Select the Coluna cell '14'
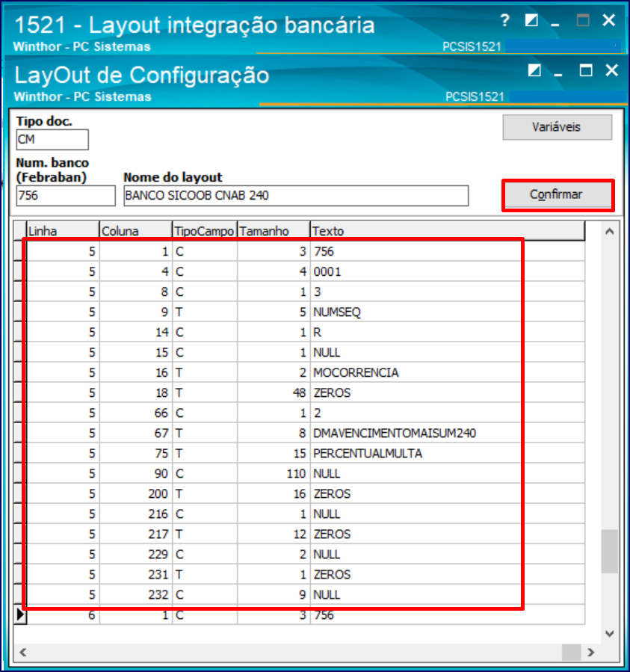The image size is (630, 672). (135, 332)
